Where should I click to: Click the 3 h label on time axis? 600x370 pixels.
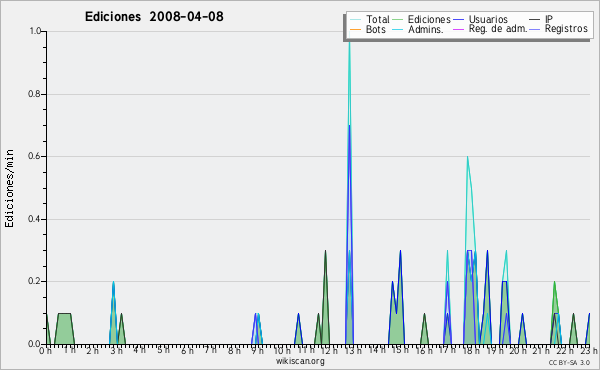point(116,350)
